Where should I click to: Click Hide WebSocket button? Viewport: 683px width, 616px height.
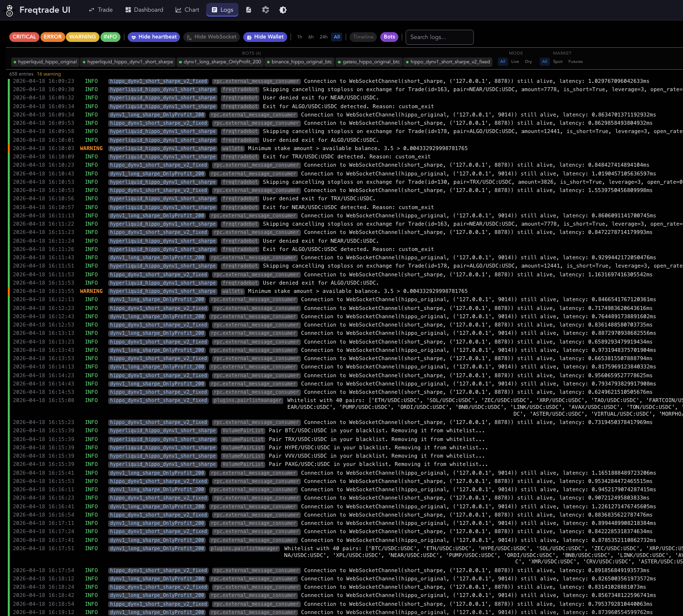[x=212, y=37]
